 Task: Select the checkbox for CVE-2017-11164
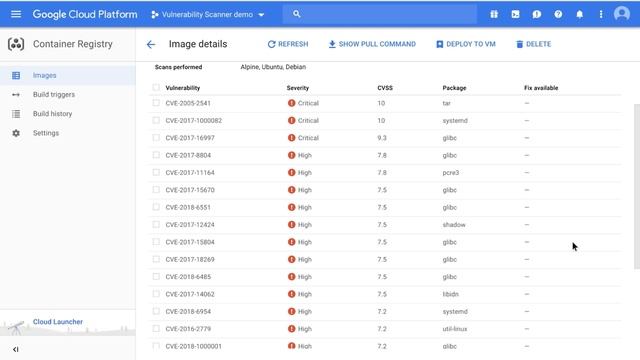[156, 172]
